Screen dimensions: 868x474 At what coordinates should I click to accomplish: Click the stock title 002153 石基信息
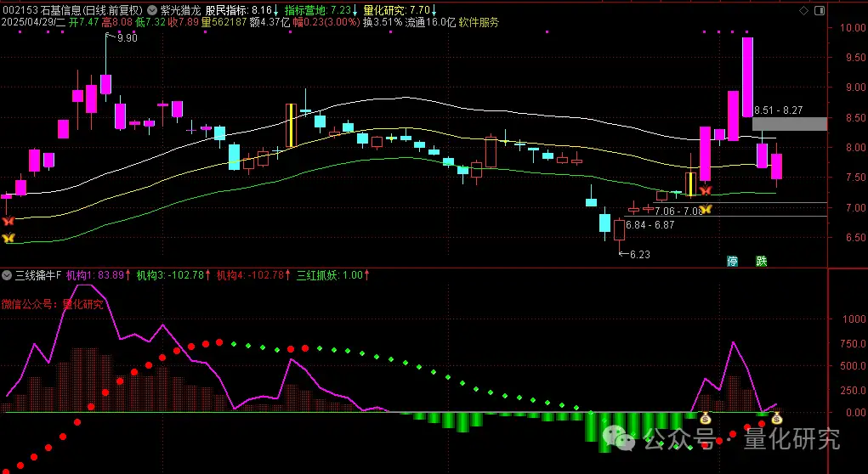(41, 10)
